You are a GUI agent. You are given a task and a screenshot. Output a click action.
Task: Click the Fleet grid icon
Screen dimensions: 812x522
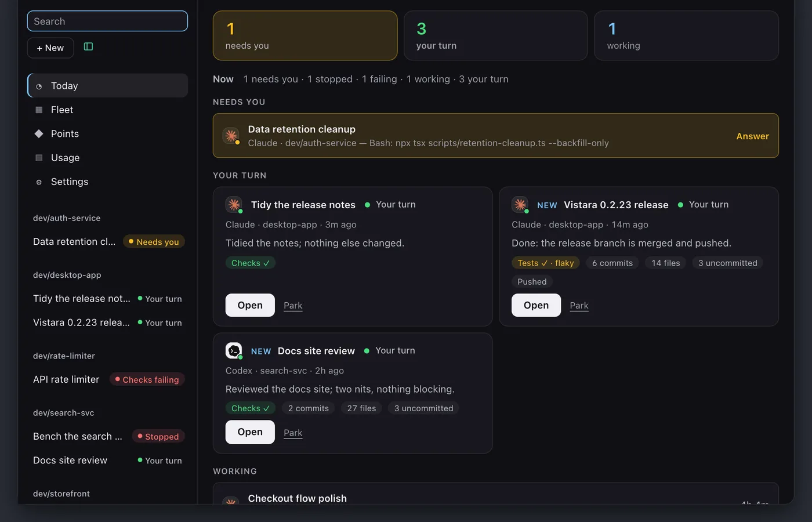point(39,110)
